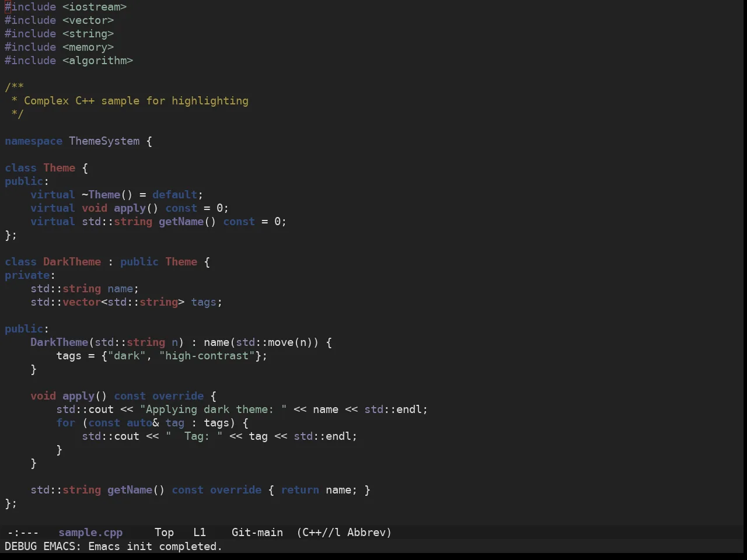Click the "high-contrast" string literal
747x560 pixels.
tap(207, 356)
